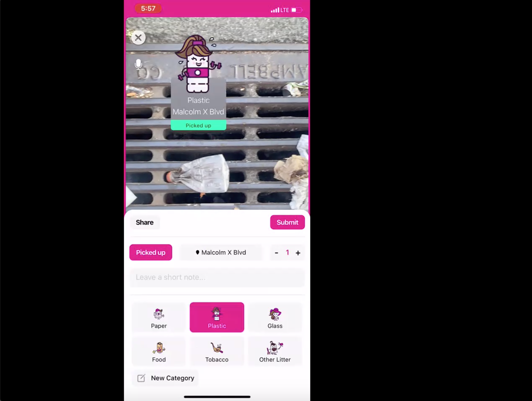Tap the Share button
Viewport: 532px width, 401px height.
coord(144,222)
